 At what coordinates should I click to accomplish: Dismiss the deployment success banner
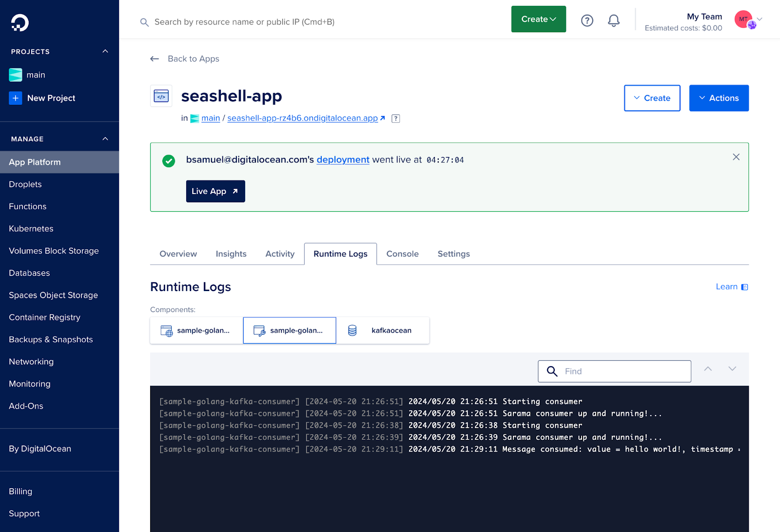[x=736, y=157]
